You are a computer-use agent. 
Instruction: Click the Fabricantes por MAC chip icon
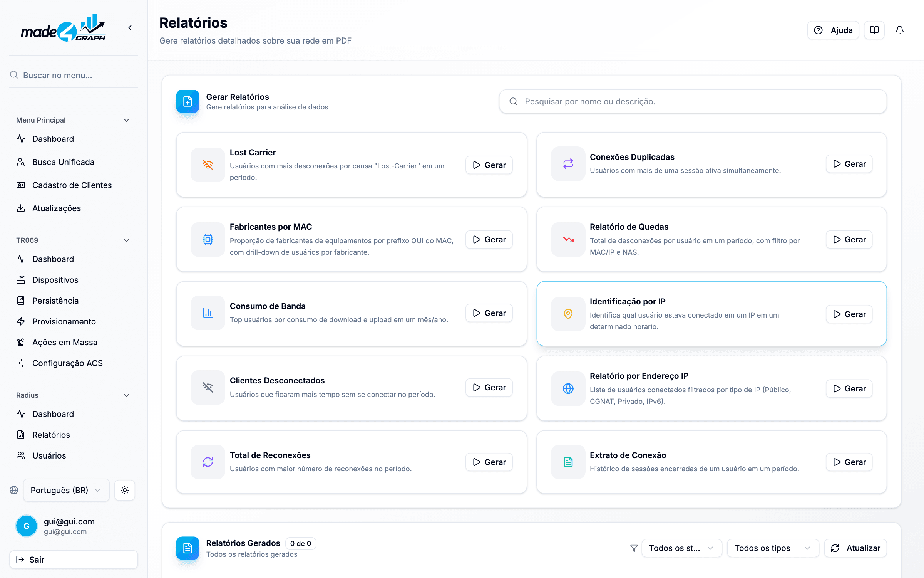pos(208,239)
